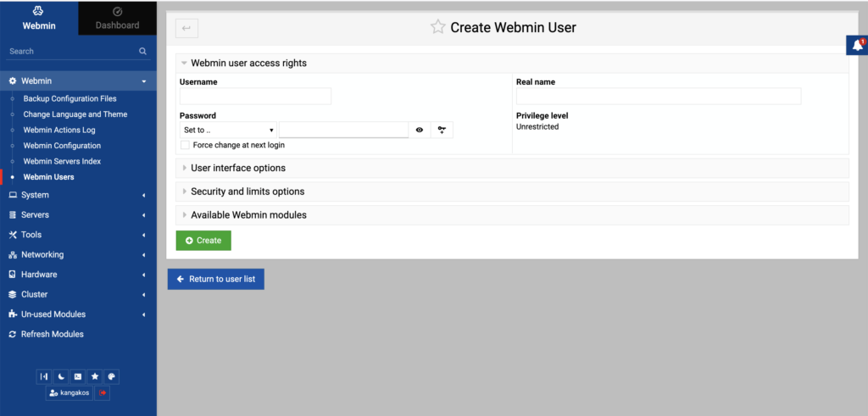Show password using the eye icon
868x416 pixels.
pos(420,130)
